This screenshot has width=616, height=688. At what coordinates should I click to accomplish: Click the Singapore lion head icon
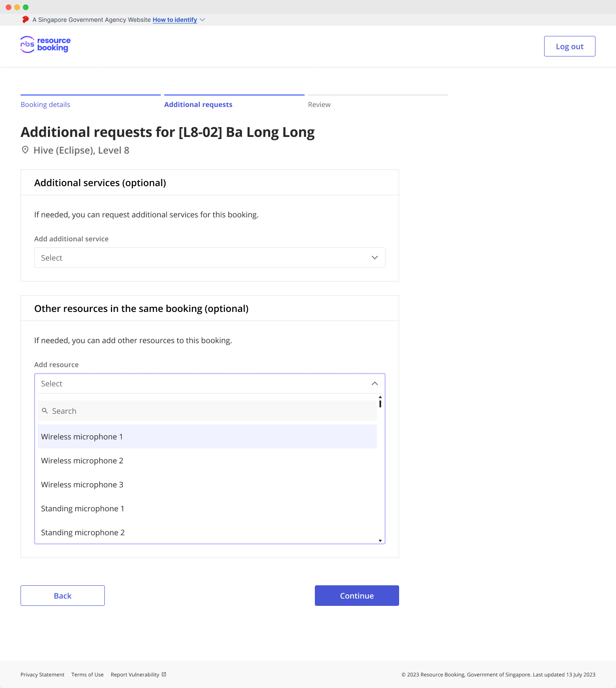click(x=25, y=19)
